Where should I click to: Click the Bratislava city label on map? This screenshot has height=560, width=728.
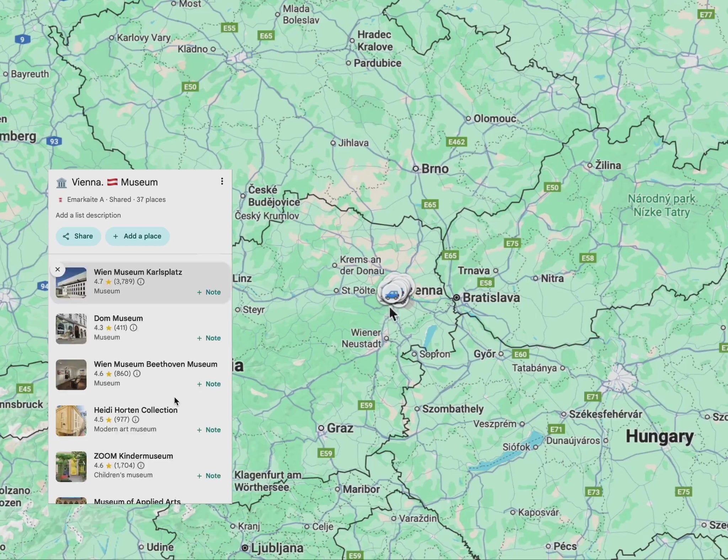click(x=491, y=298)
